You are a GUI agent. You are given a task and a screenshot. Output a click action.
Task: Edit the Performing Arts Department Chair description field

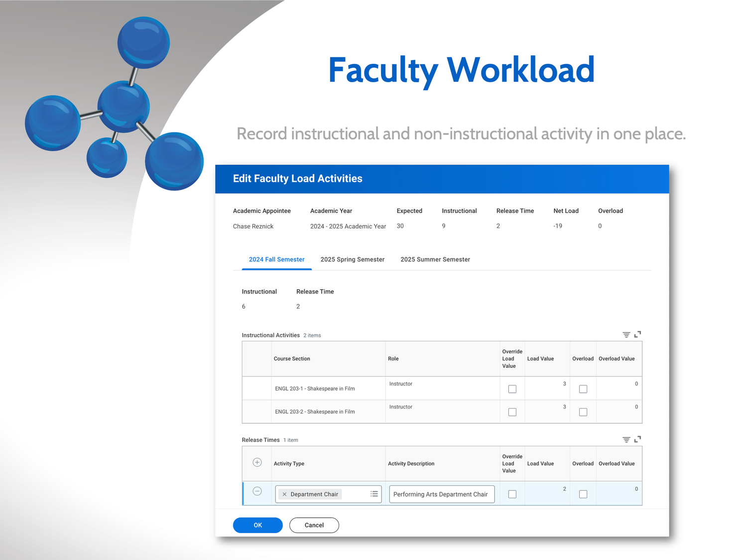pyautogui.click(x=441, y=494)
